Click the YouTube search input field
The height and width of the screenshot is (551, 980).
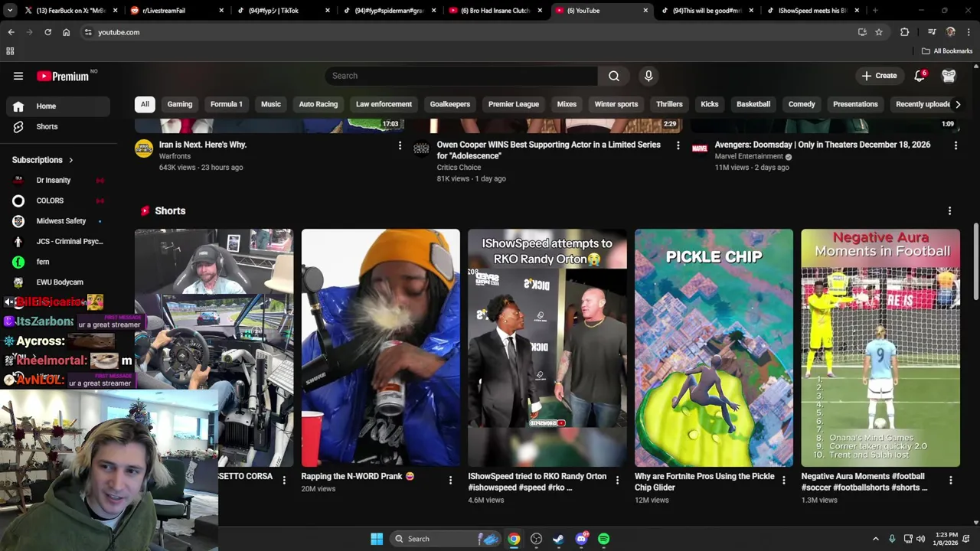pos(461,76)
